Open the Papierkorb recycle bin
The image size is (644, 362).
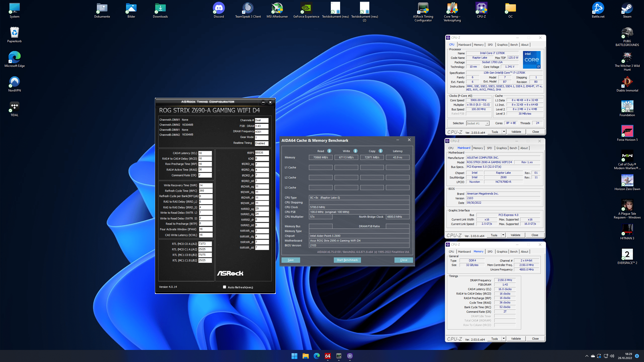pos(14,35)
